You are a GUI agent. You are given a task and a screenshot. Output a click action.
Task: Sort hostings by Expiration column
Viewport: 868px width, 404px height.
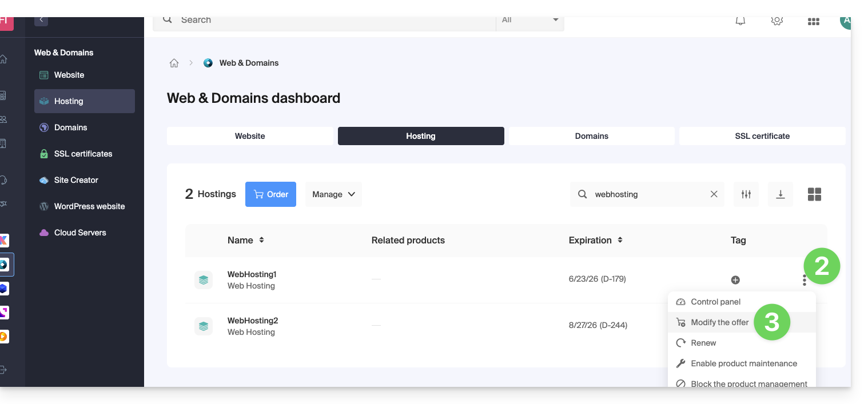click(x=620, y=240)
